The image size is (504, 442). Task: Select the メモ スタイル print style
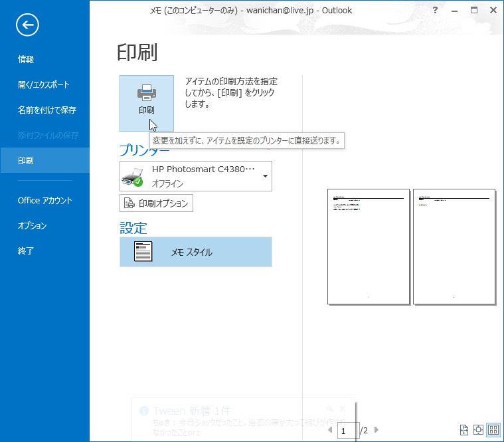pos(196,252)
